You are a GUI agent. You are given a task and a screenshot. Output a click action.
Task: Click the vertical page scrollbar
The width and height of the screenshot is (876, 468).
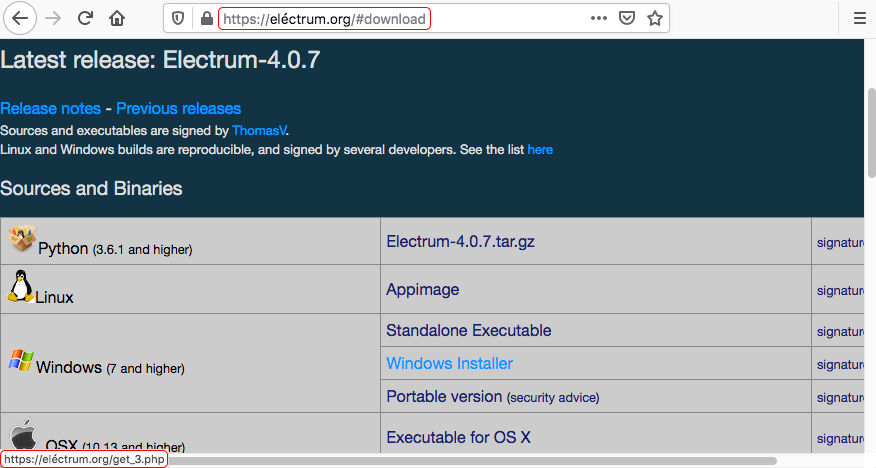870,133
